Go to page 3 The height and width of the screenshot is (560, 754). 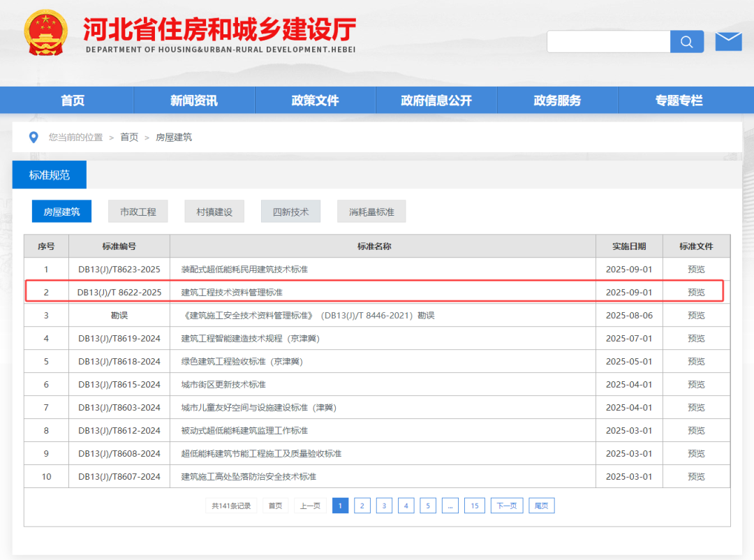click(384, 506)
